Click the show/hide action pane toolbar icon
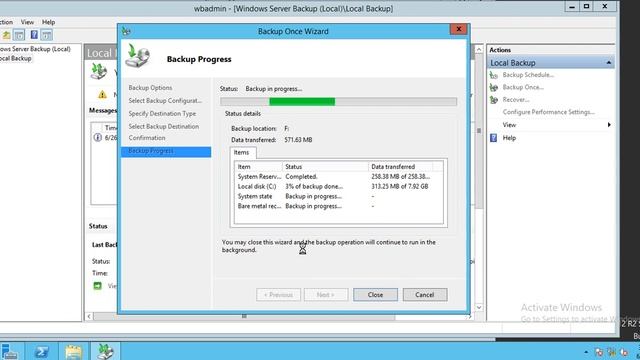This screenshot has width=640, height=360. [x=47, y=35]
